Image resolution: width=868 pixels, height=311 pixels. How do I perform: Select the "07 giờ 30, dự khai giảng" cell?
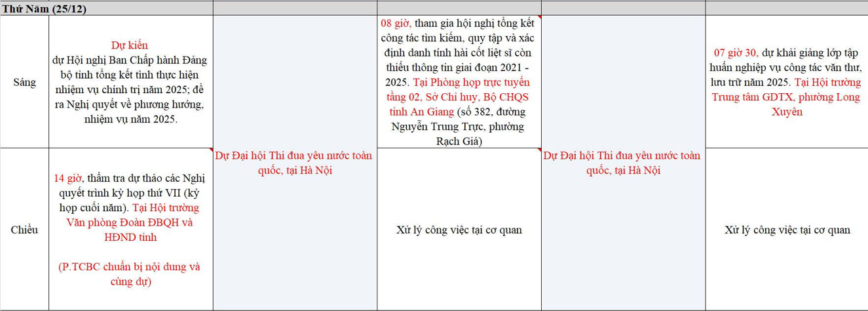point(787,82)
